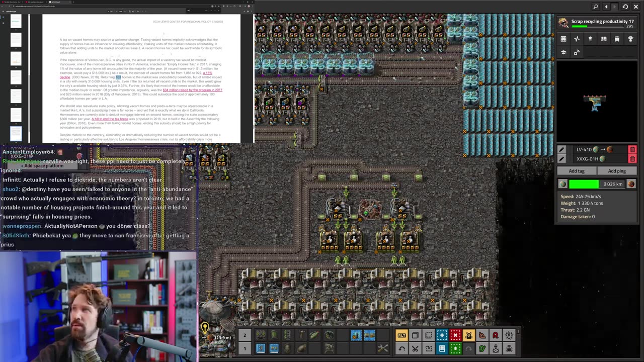Open the map search magnifier button
The image size is (644, 362).
(x=596, y=7)
